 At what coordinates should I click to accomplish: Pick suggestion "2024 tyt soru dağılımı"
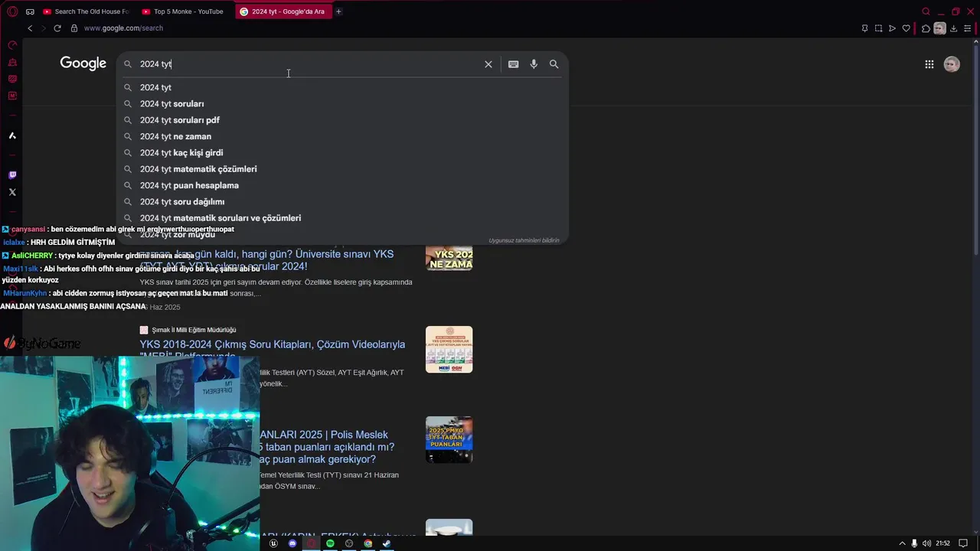[x=342, y=202]
